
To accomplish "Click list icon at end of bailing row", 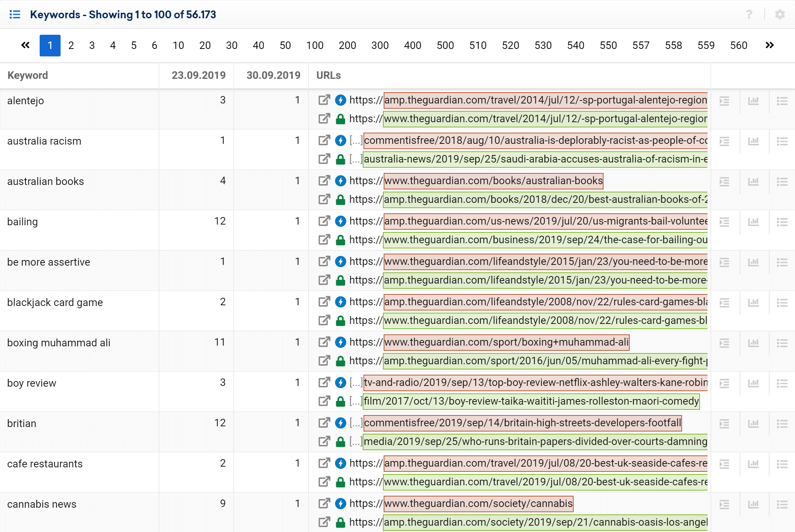I will click(x=782, y=222).
